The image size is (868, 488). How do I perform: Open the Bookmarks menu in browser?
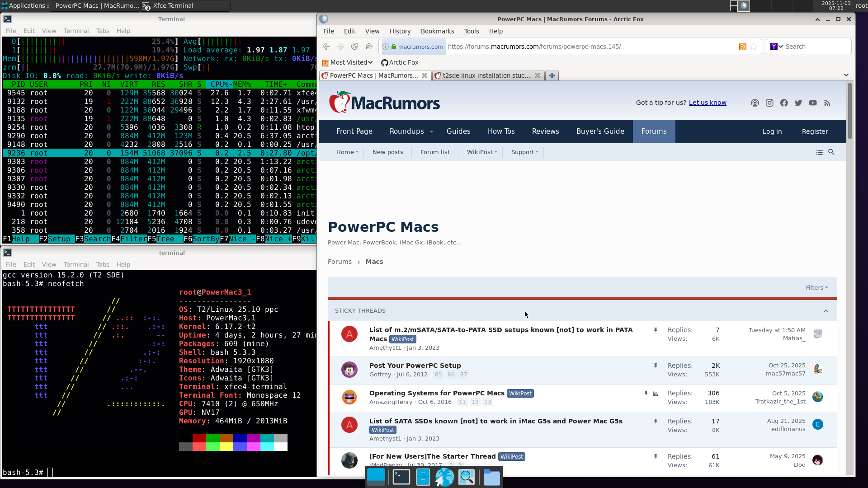point(437,31)
